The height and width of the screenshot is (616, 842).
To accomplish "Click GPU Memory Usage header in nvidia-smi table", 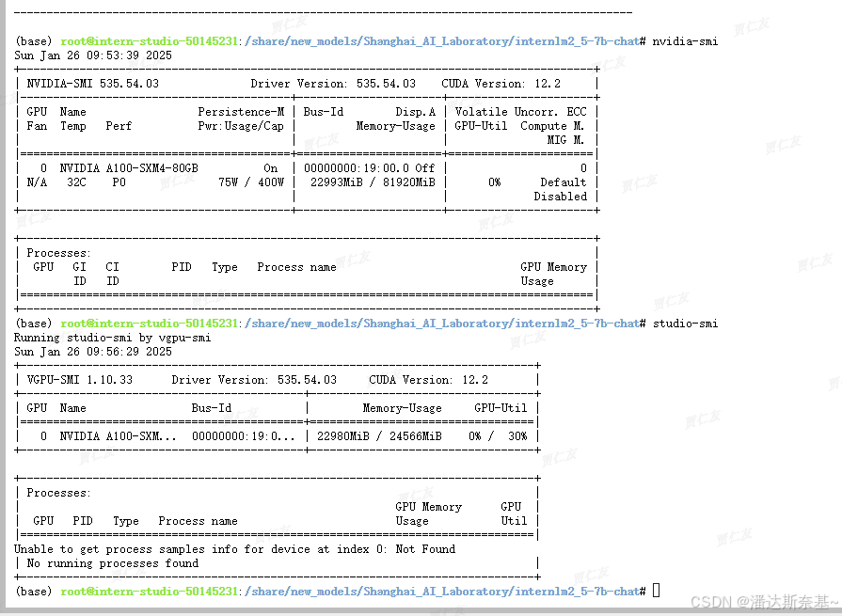I will coord(553,274).
